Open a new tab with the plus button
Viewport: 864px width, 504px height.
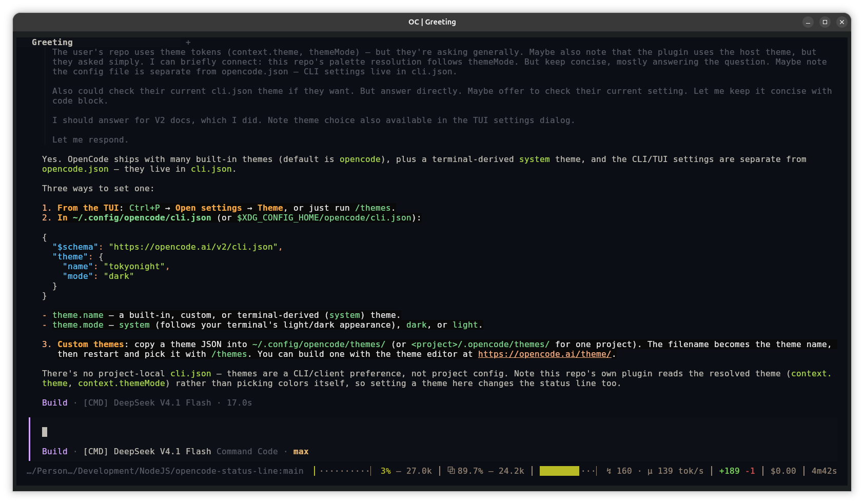click(188, 43)
